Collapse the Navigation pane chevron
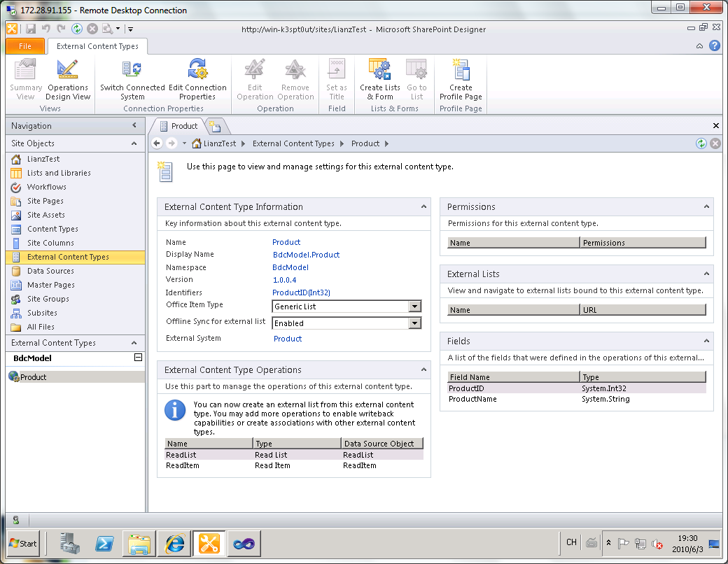Viewport: 728px width, 564px height. coord(134,125)
